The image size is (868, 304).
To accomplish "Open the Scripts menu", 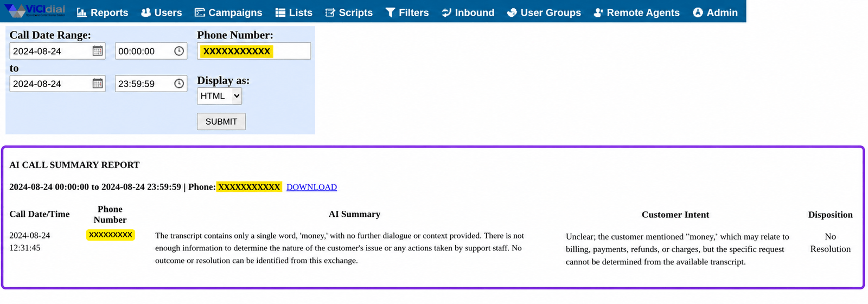I will pyautogui.click(x=349, y=12).
